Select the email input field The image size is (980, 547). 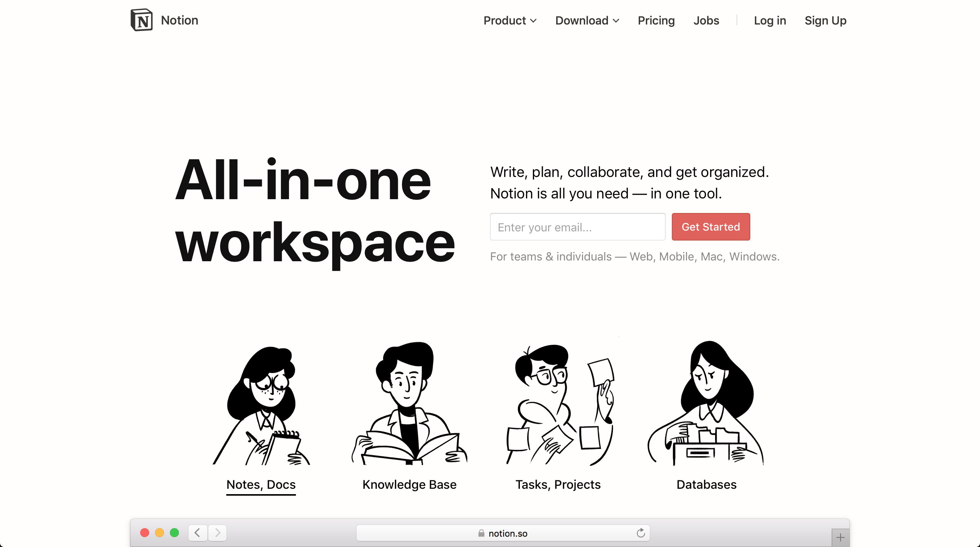578,226
